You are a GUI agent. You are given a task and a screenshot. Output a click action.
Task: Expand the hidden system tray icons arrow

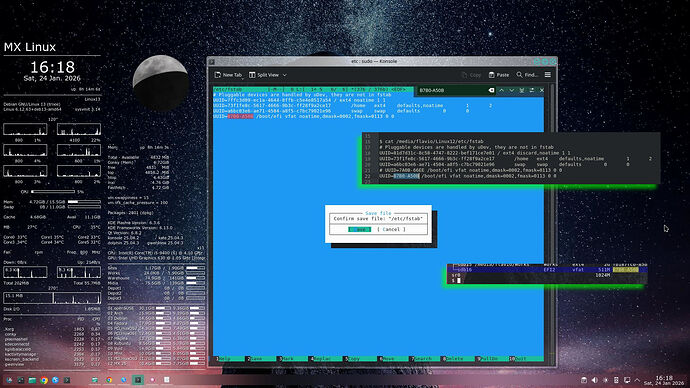tap(637, 380)
